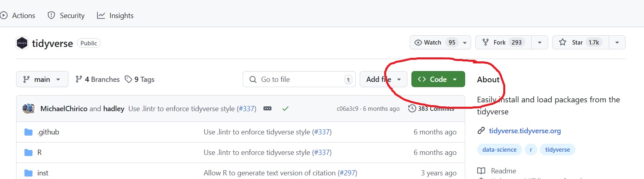Open hadley's profile link

tap(114, 109)
